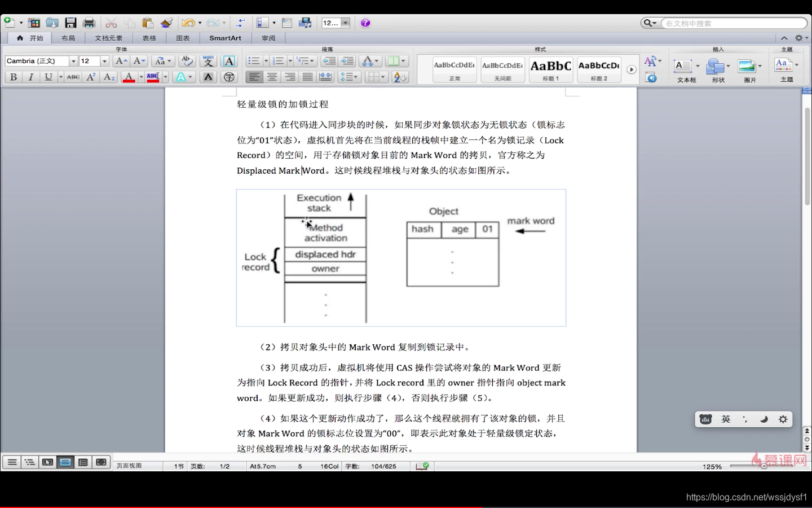Center align the paragraph
The height and width of the screenshot is (508, 812).
click(x=272, y=77)
